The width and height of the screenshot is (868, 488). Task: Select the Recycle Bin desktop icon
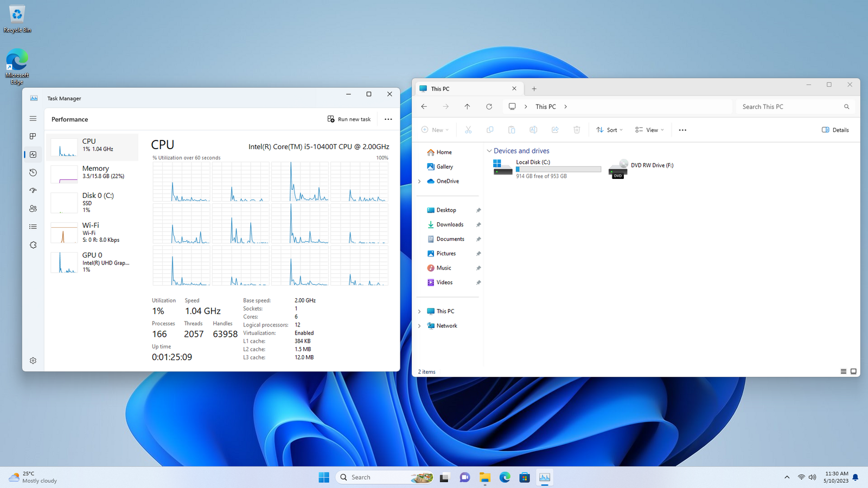tap(17, 18)
